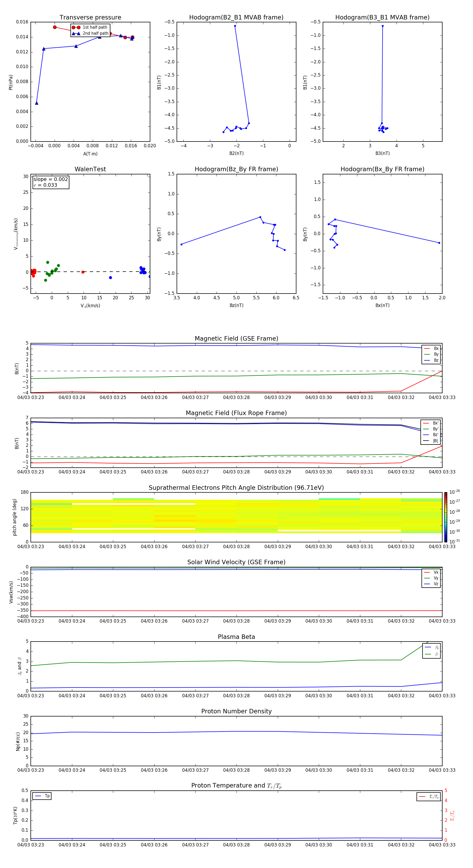Click the rightmost point in Bx_By hodogram
Image resolution: width=473 pixels, height=868 pixels.
[439, 243]
